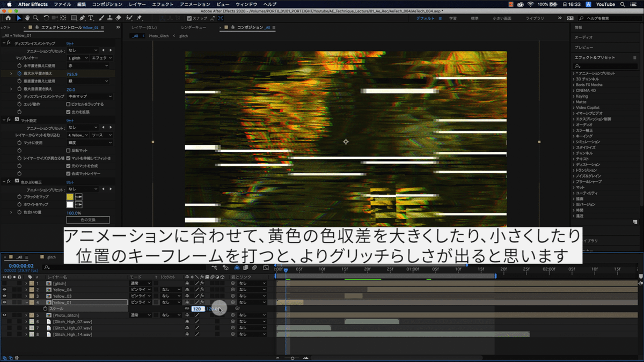Expand the Yellow_03 layer properties
644x362 pixels.
click(26, 296)
